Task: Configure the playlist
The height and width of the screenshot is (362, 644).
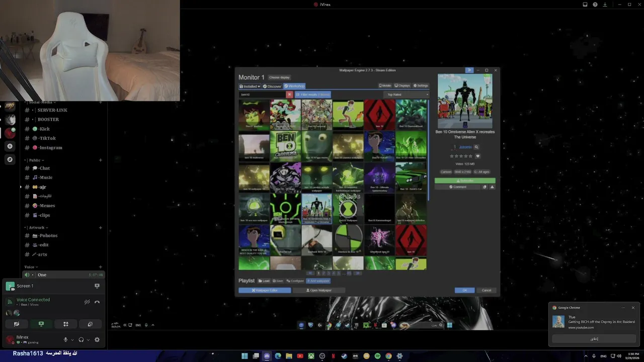Action: 295,281
